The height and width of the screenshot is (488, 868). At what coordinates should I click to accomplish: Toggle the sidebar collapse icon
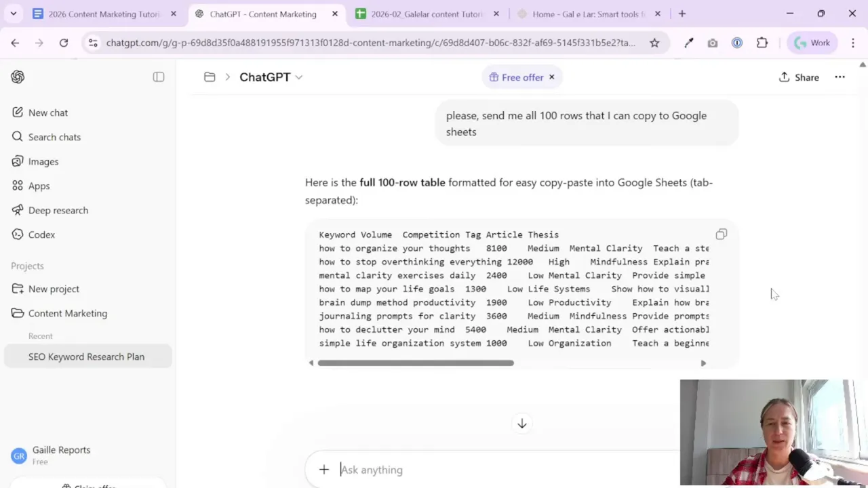pos(159,77)
